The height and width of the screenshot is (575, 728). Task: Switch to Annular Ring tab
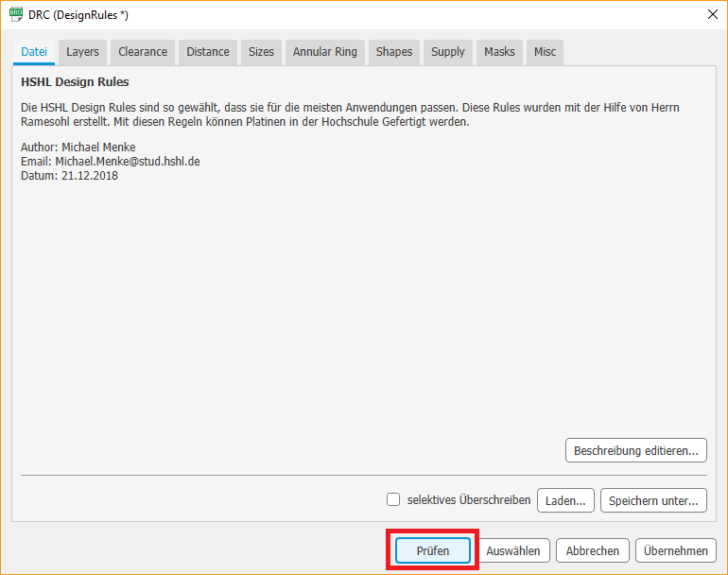[x=325, y=52]
